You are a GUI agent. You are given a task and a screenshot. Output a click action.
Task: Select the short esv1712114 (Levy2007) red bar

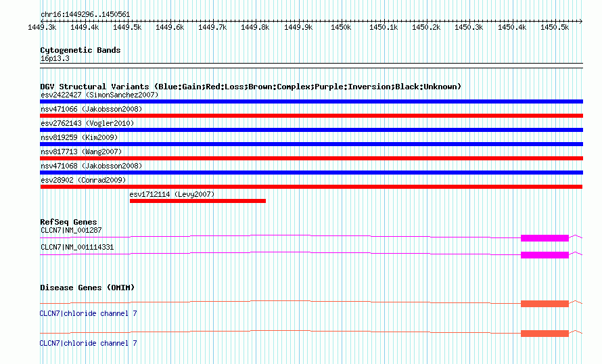click(x=198, y=201)
